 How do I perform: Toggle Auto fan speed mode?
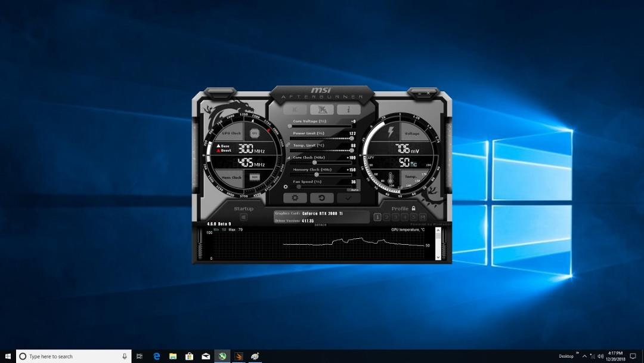(354, 189)
